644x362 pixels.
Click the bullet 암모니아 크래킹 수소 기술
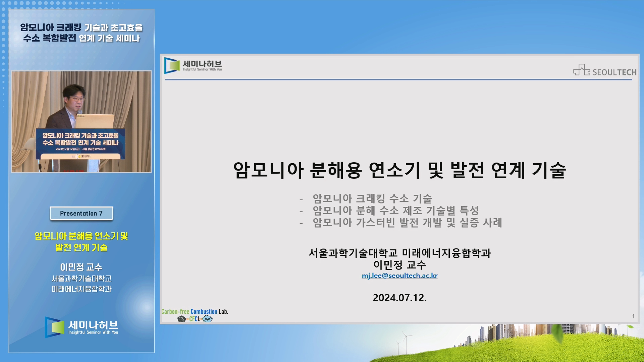coord(372,198)
